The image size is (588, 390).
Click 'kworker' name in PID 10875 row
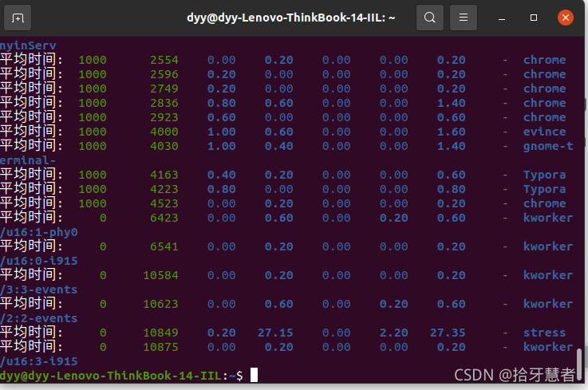548,347
